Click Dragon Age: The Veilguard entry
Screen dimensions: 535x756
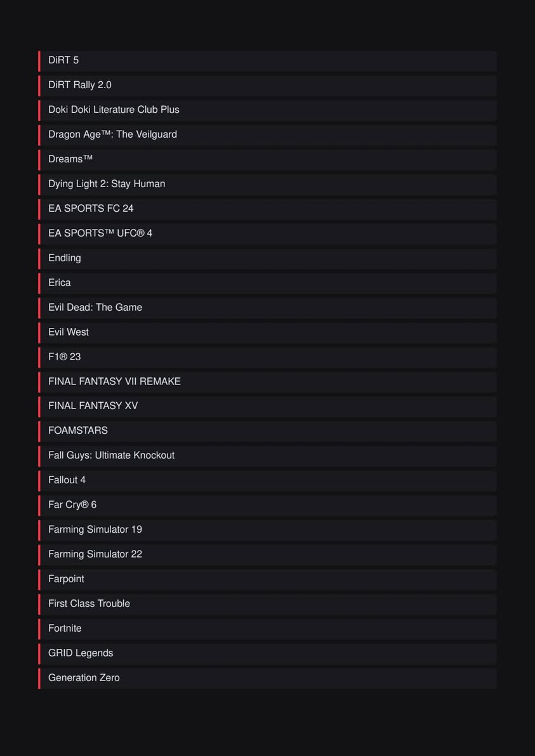pyautogui.click(x=267, y=135)
